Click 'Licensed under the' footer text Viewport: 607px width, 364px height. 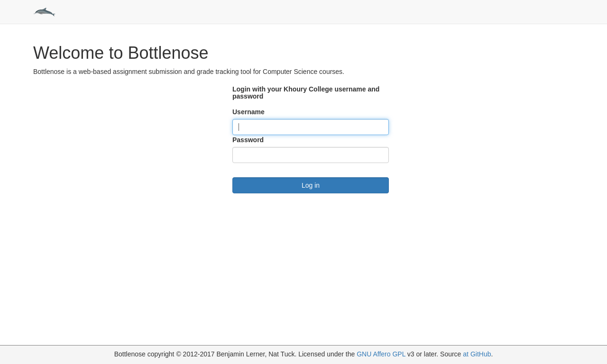pos(326,354)
